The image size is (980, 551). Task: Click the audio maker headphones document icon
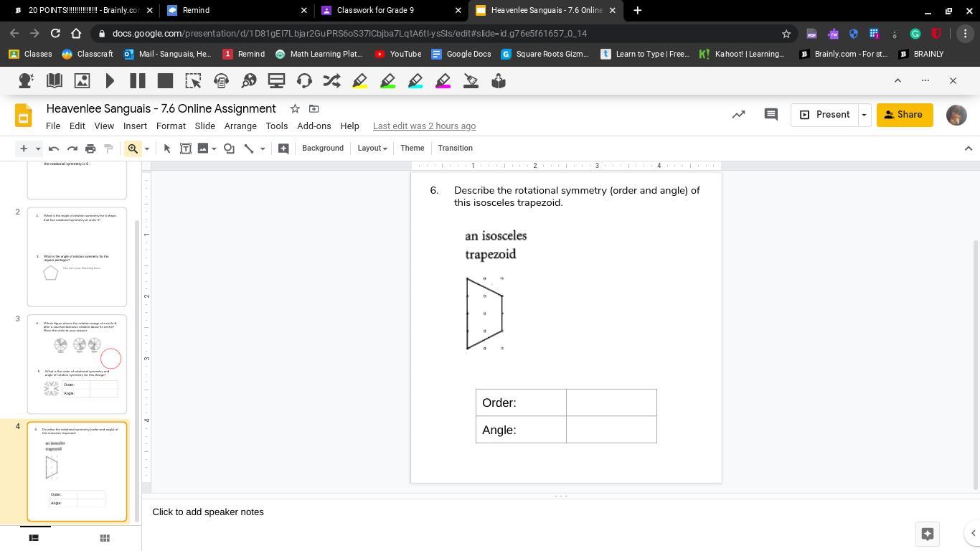click(221, 81)
